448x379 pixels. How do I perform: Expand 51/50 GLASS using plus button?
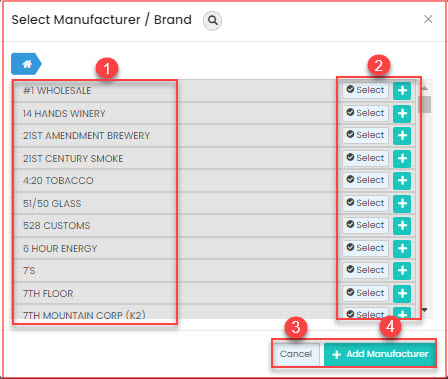402,203
